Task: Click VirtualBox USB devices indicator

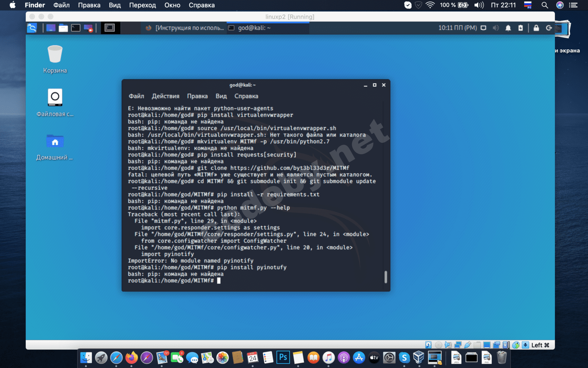Action: [467, 345]
